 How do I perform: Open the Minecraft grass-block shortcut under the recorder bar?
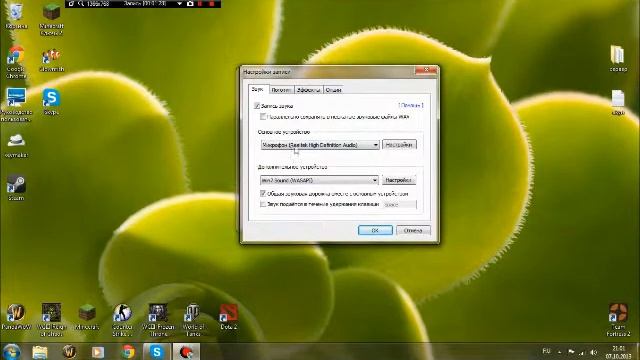tap(51, 18)
